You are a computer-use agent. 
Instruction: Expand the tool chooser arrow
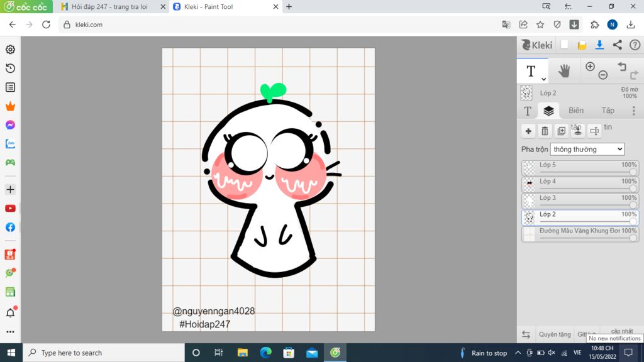click(543, 79)
